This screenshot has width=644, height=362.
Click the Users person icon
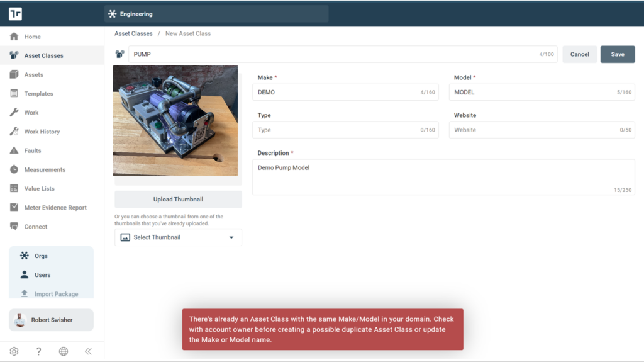tap(25, 274)
